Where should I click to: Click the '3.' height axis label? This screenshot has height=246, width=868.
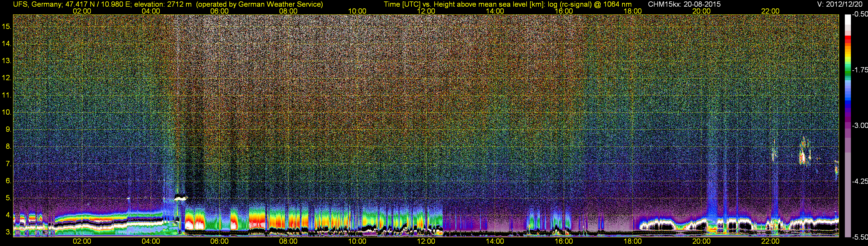tap(8, 232)
